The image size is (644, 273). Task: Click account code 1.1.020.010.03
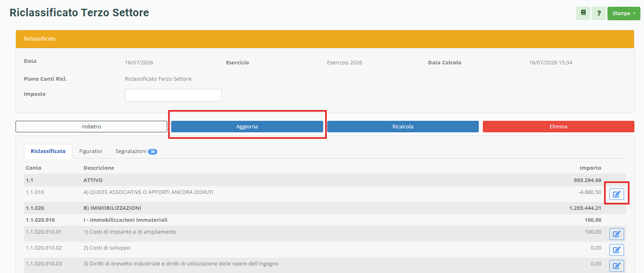44,264
